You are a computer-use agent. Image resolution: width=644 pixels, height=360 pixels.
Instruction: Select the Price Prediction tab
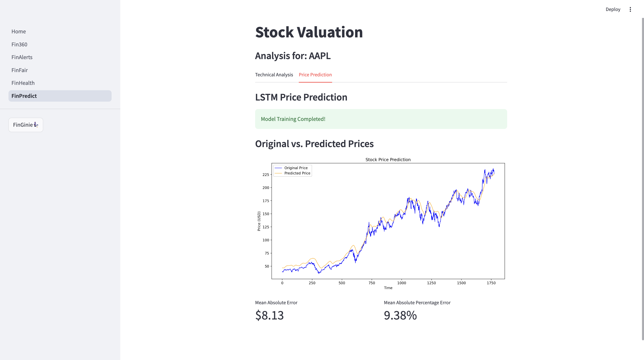coord(315,75)
